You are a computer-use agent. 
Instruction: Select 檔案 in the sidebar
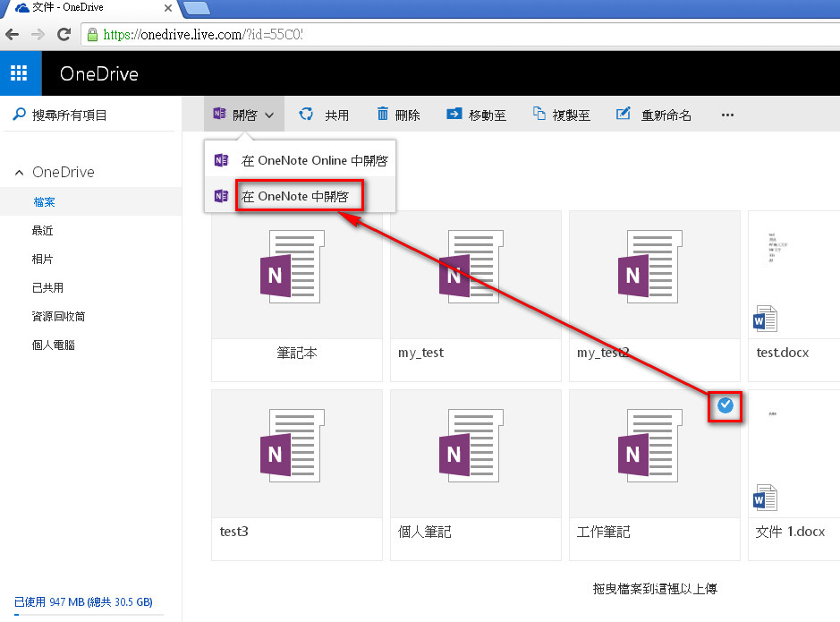(x=44, y=202)
